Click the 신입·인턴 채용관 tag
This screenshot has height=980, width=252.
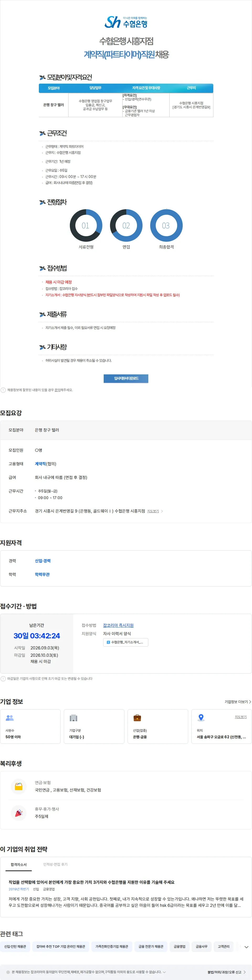15,946
